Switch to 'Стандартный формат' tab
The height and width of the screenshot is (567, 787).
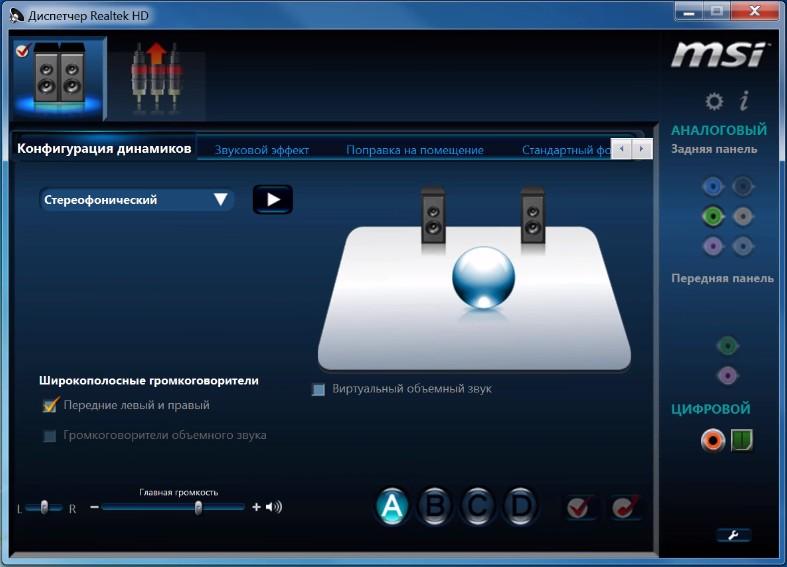click(x=566, y=150)
